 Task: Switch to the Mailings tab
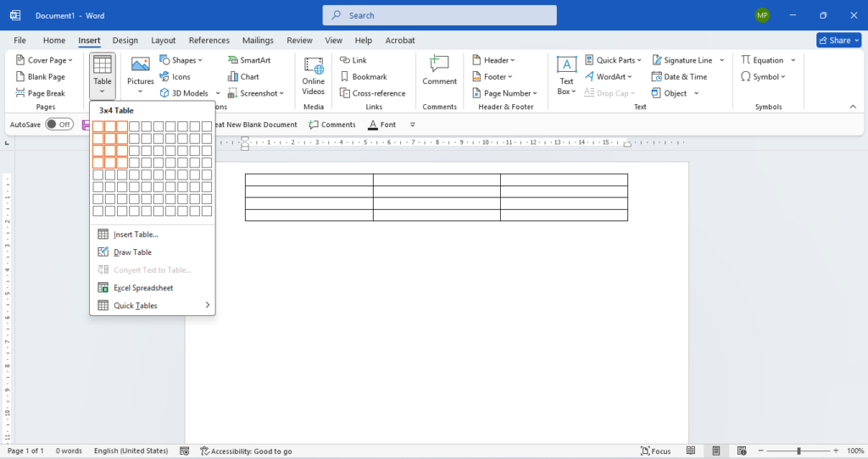point(258,41)
